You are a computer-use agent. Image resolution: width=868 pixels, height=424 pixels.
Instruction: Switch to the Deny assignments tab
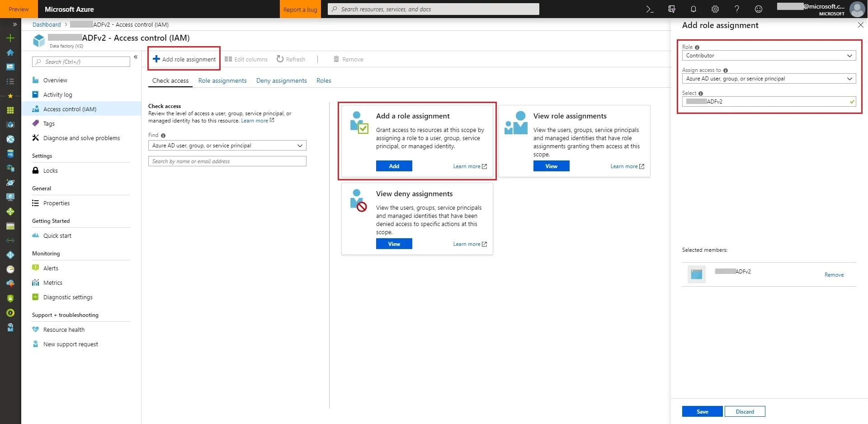[x=282, y=80]
